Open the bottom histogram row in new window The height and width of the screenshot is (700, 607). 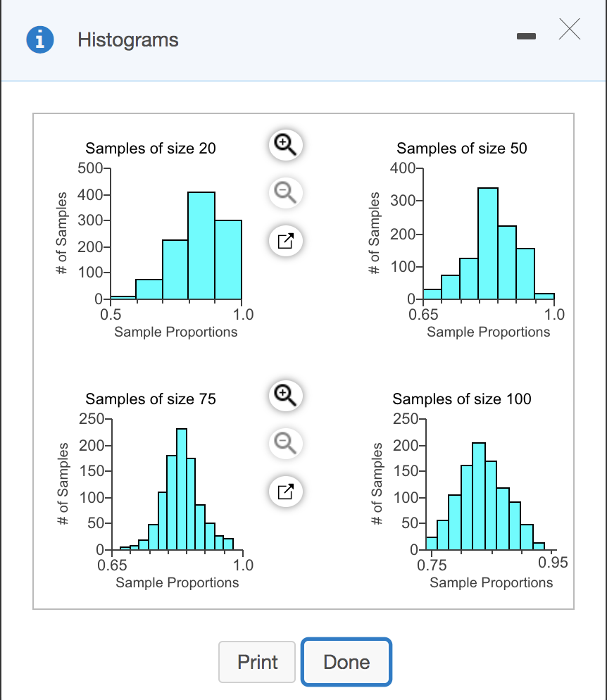284,492
